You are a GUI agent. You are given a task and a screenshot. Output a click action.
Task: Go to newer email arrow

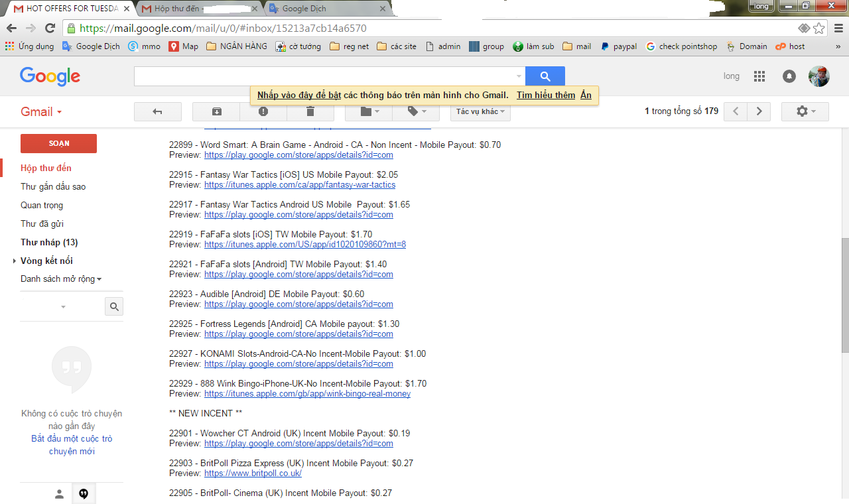tap(736, 111)
